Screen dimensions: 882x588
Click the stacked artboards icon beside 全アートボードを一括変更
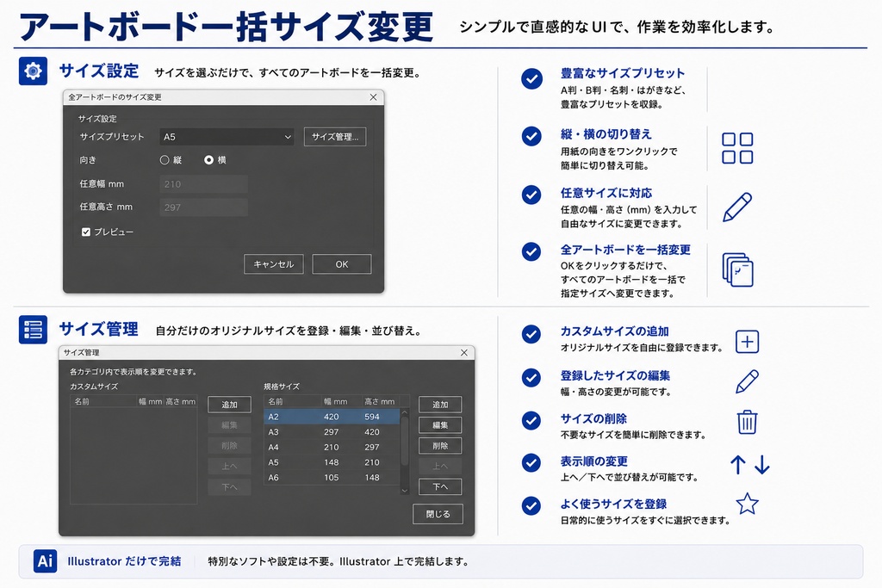[737, 269]
